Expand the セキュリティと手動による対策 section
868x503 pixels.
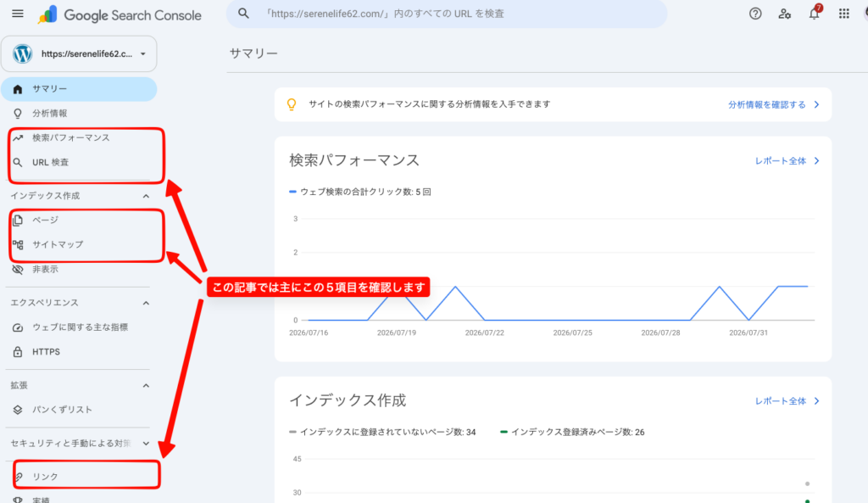[x=146, y=443]
